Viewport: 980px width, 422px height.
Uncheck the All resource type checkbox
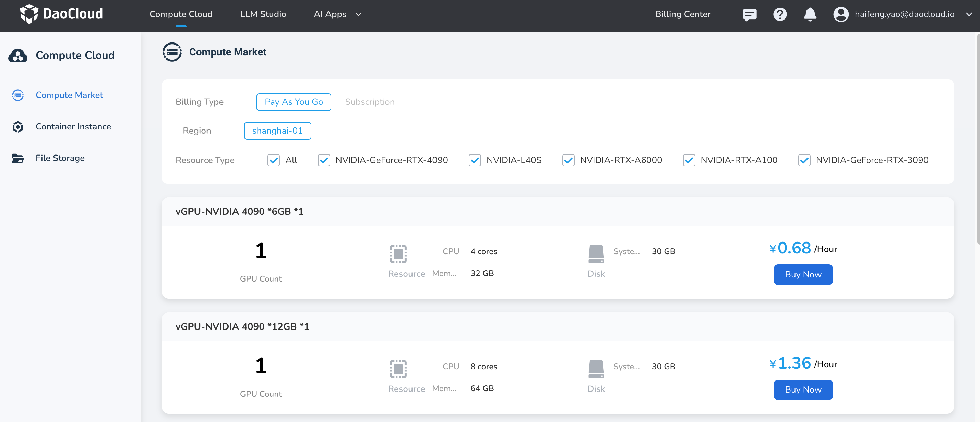(x=274, y=160)
